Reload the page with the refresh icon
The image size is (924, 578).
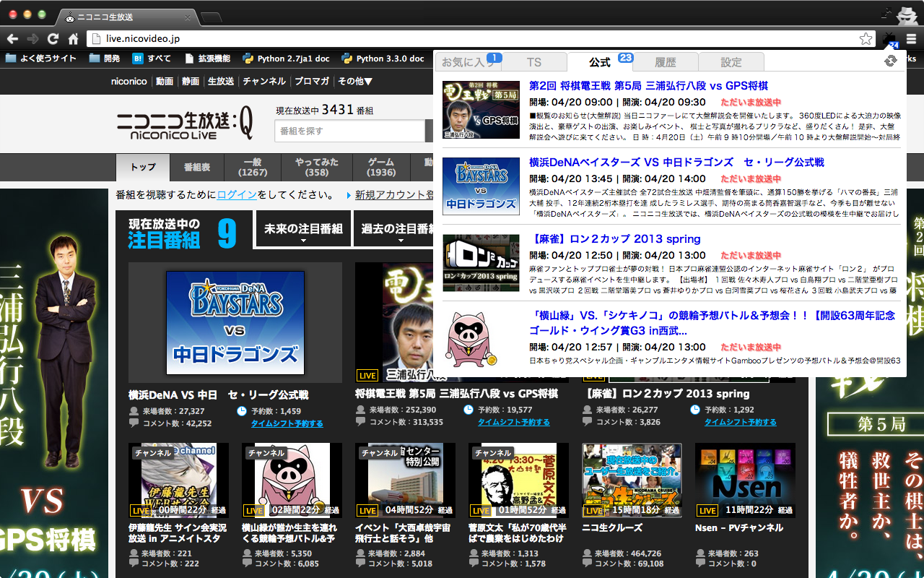[53, 39]
